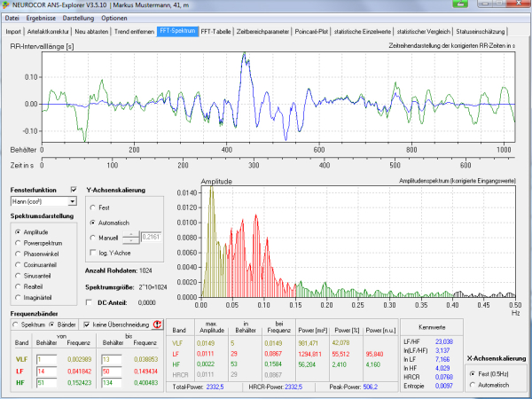Click the HF von Behälter field
Image resolution: width=532 pixels, height=399 pixels.
pyautogui.click(x=46, y=383)
